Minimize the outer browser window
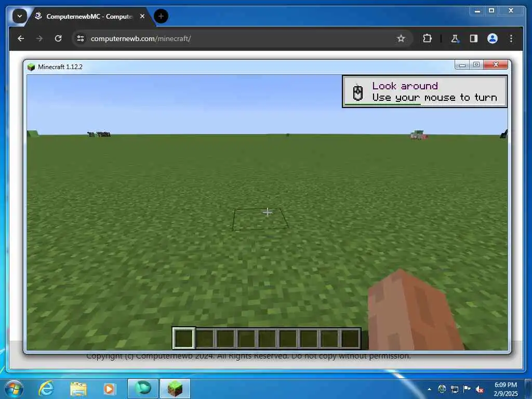 point(477,11)
